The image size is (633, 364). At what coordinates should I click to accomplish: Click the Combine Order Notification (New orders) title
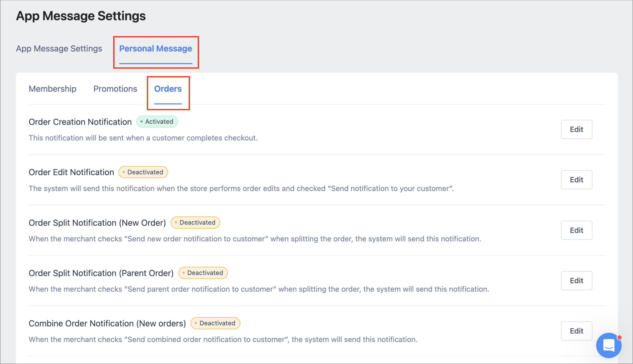(107, 323)
